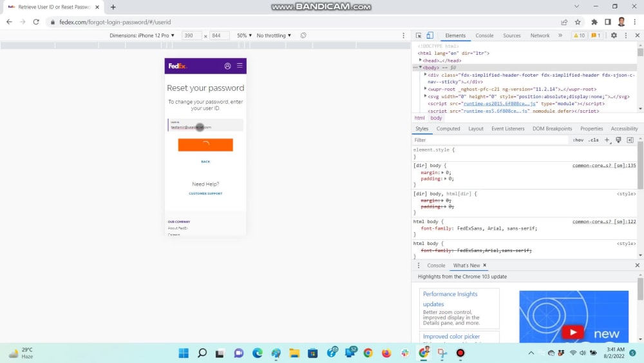Select the inspect element picker icon

419,35
